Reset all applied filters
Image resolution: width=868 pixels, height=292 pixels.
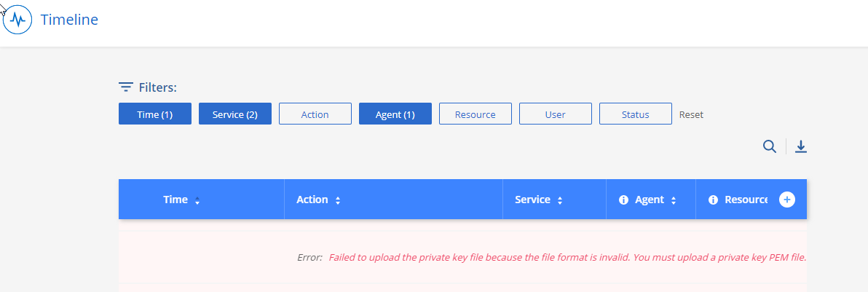coord(691,114)
